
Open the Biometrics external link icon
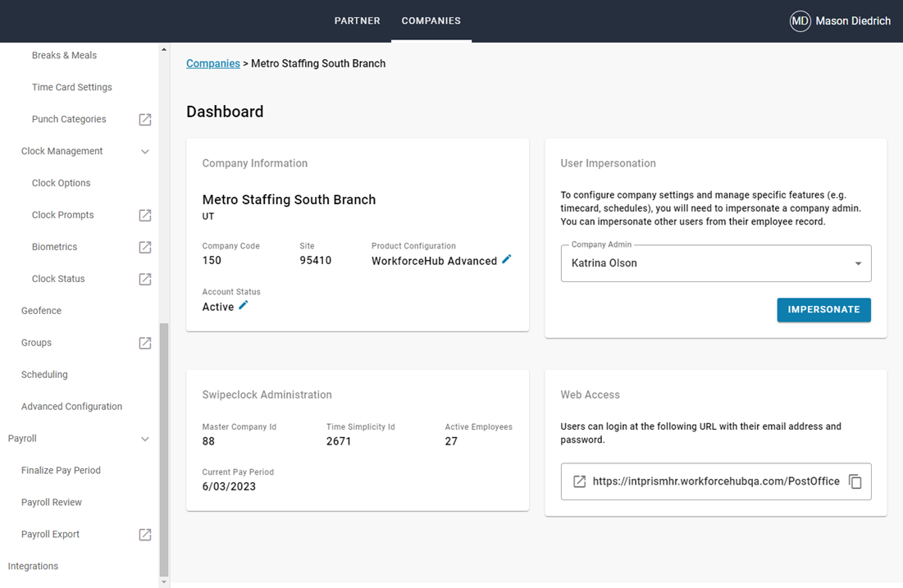145,247
